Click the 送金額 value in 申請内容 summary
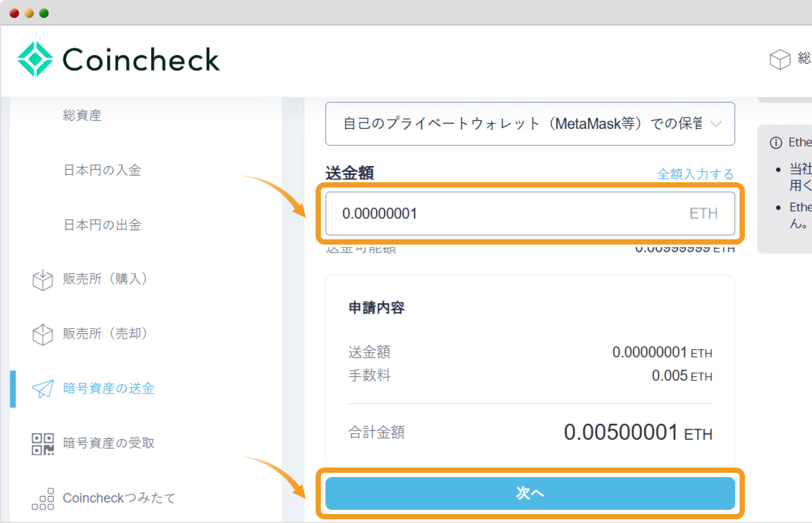Screen dimensions: 812x523 pos(662,352)
